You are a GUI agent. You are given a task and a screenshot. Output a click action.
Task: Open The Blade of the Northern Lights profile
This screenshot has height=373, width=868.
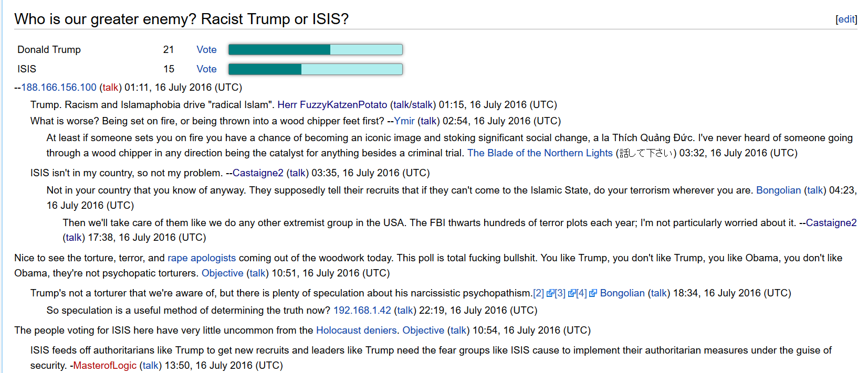pos(540,153)
